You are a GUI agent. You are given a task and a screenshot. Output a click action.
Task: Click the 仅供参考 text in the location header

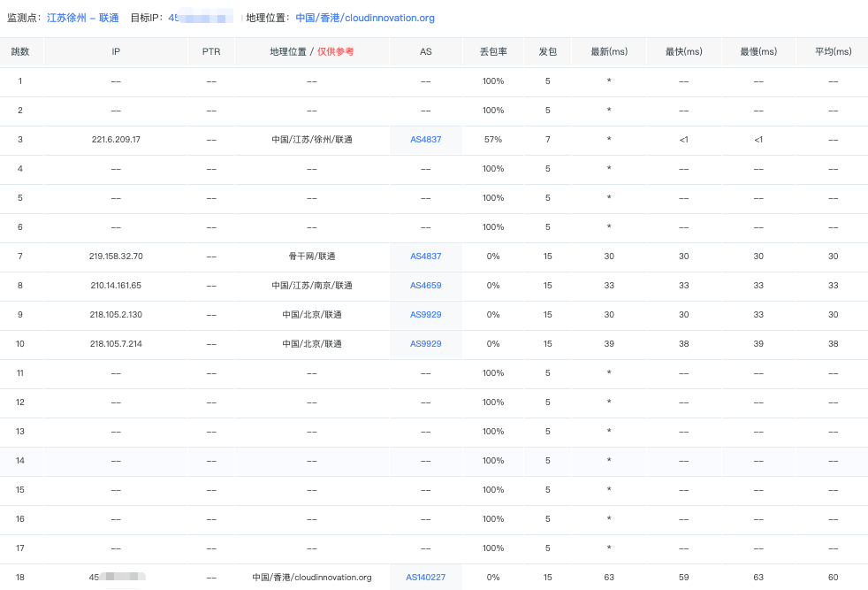(335, 52)
